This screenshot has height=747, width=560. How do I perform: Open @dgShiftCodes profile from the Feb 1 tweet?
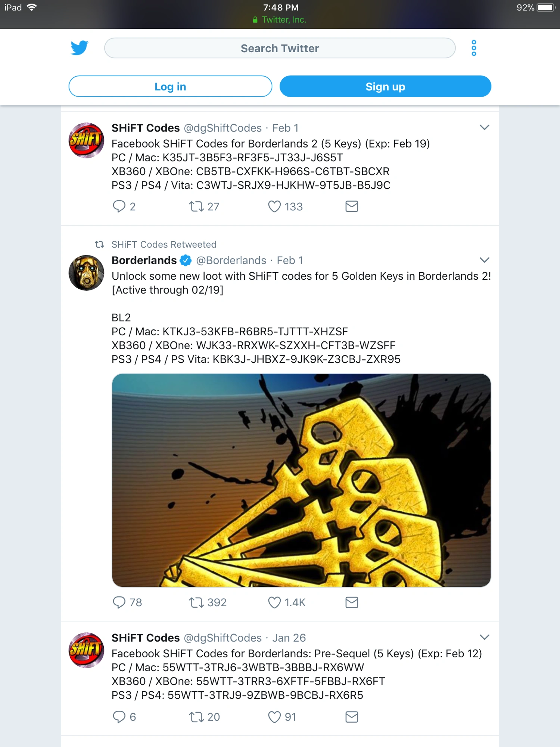(223, 128)
